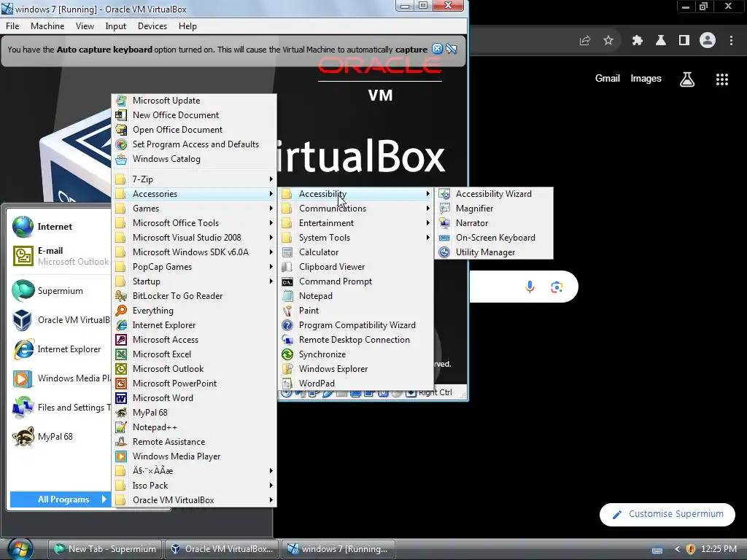Open Microsoft Access from All Programs
This screenshot has width=747, height=560.
(x=194, y=340)
